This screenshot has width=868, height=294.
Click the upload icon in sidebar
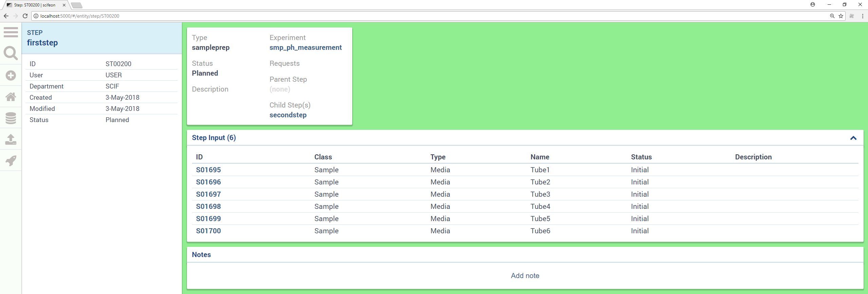11,139
